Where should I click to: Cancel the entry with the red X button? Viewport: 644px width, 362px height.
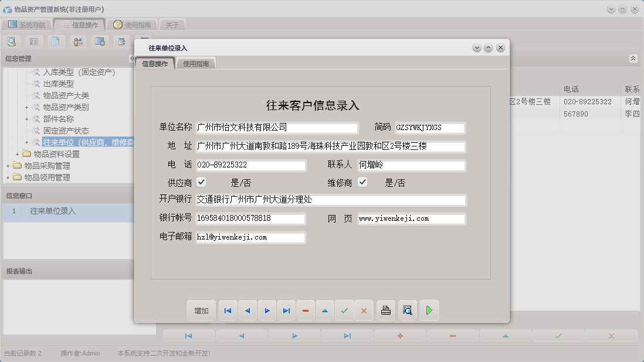point(364,310)
